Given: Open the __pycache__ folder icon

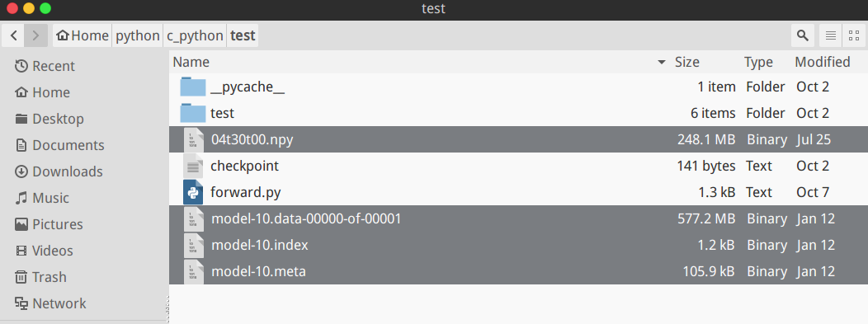Looking at the screenshot, I should tap(192, 87).
